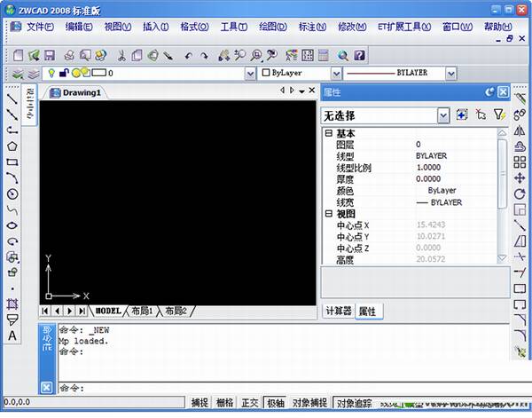Select the Arc tool
532x418 pixels.
tap(12, 177)
